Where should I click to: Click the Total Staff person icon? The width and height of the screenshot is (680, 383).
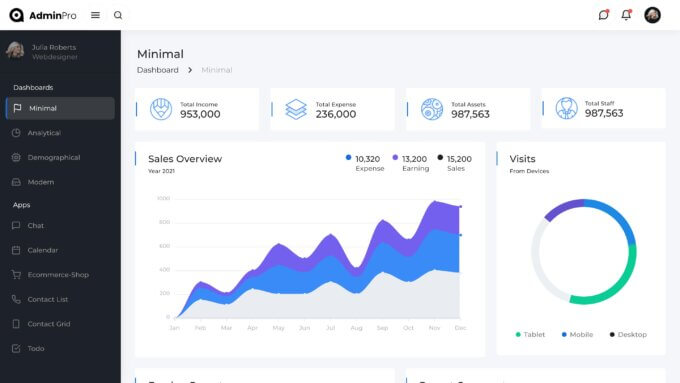coord(566,108)
